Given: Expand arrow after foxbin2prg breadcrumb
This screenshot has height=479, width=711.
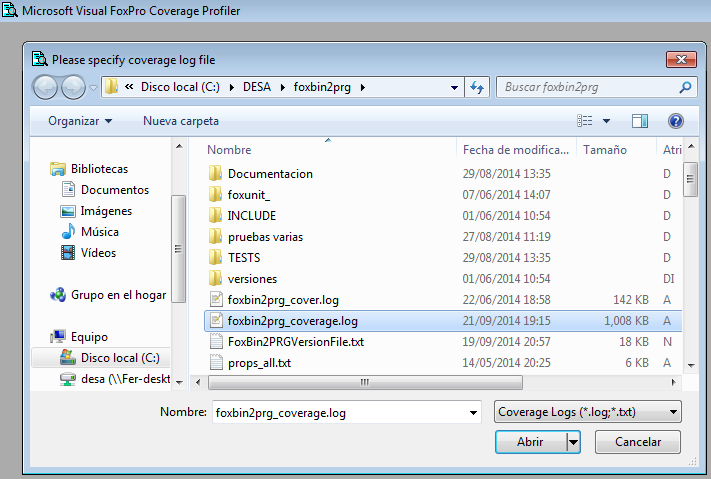Looking at the screenshot, I should click(362, 87).
